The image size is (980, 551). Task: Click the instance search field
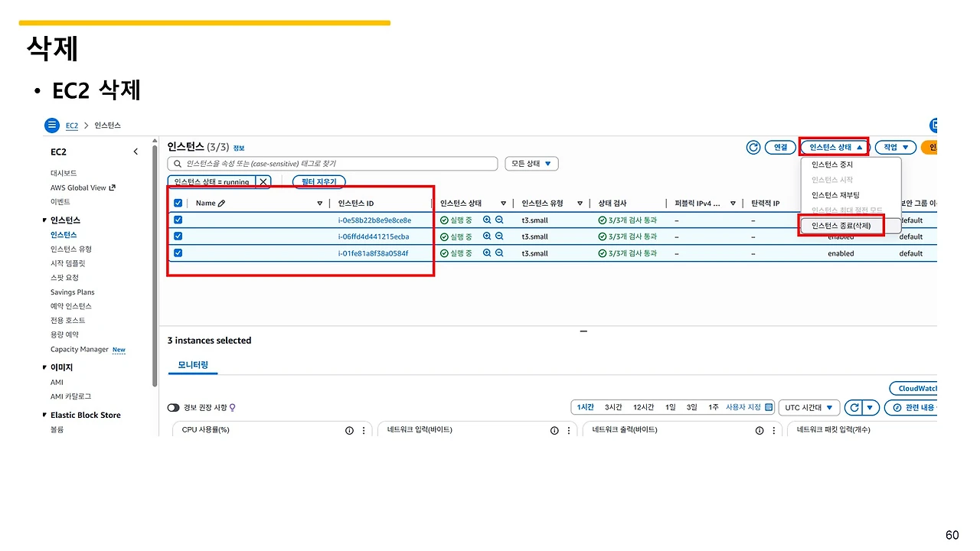(332, 164)
